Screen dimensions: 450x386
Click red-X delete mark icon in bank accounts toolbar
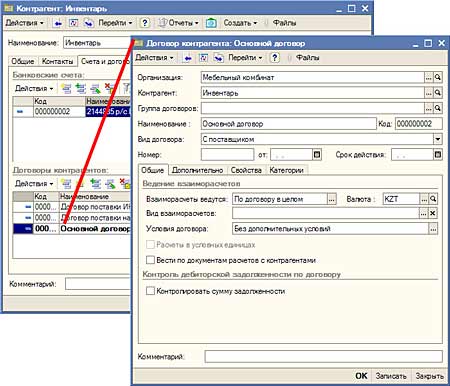(110, 88)
